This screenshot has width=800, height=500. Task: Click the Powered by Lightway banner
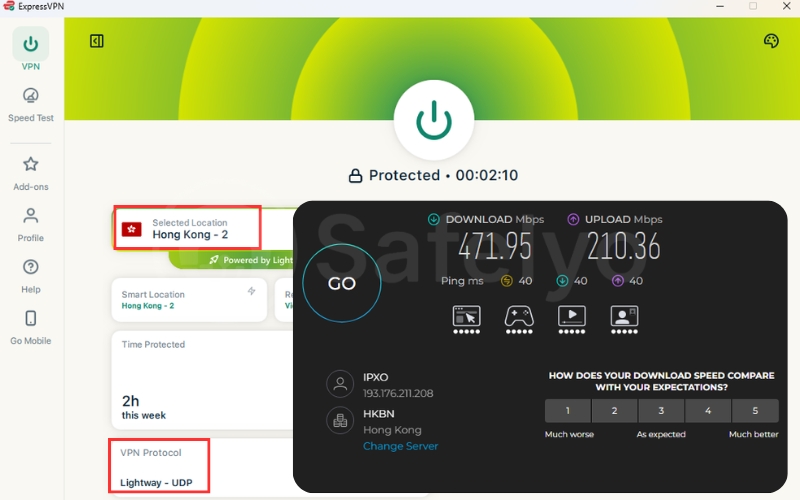pyautogui.click(x=231, y=260)
